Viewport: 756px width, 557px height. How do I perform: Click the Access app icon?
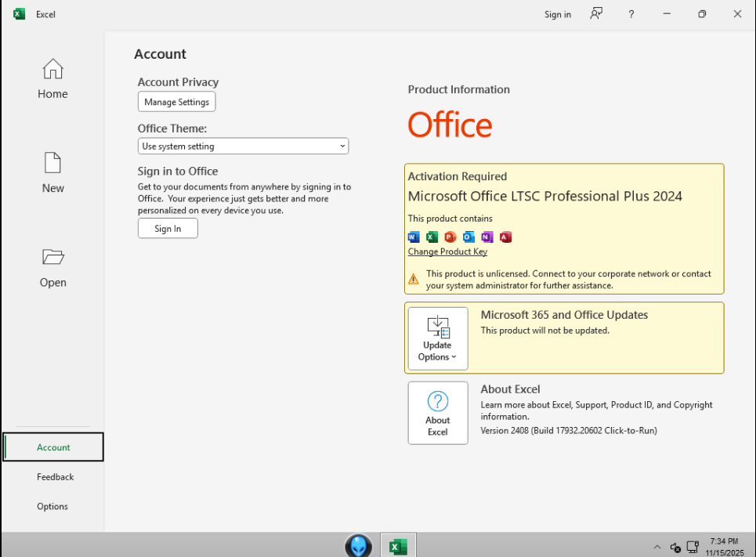(505, 237)
